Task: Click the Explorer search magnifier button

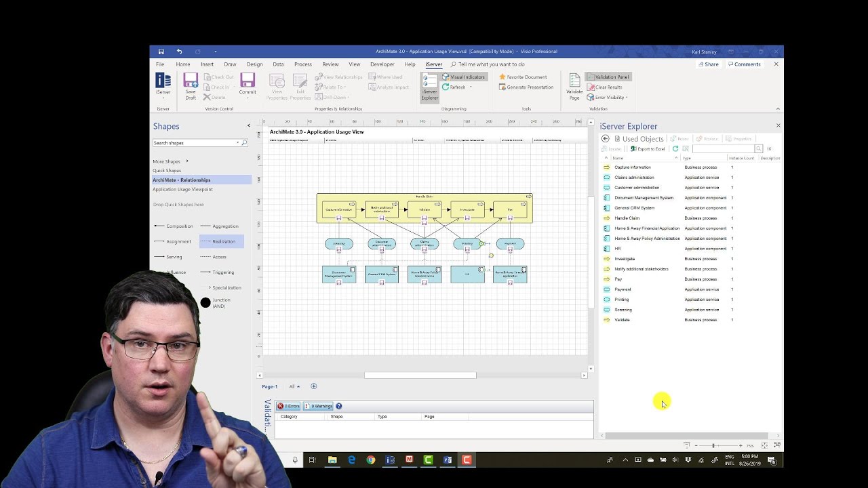Action: point(759,149)
